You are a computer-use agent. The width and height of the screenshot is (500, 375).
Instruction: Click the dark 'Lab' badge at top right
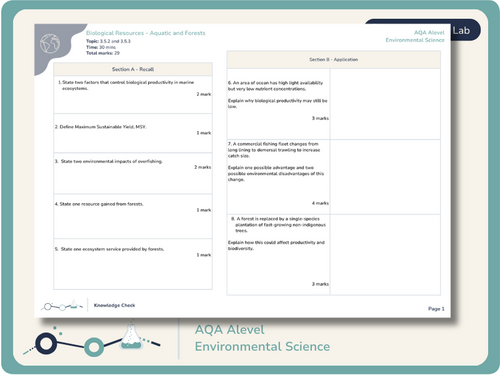(x=465, y=30)
